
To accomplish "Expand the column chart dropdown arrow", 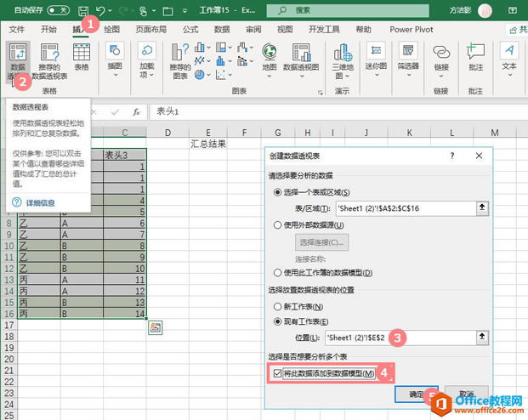I will 209,48.
